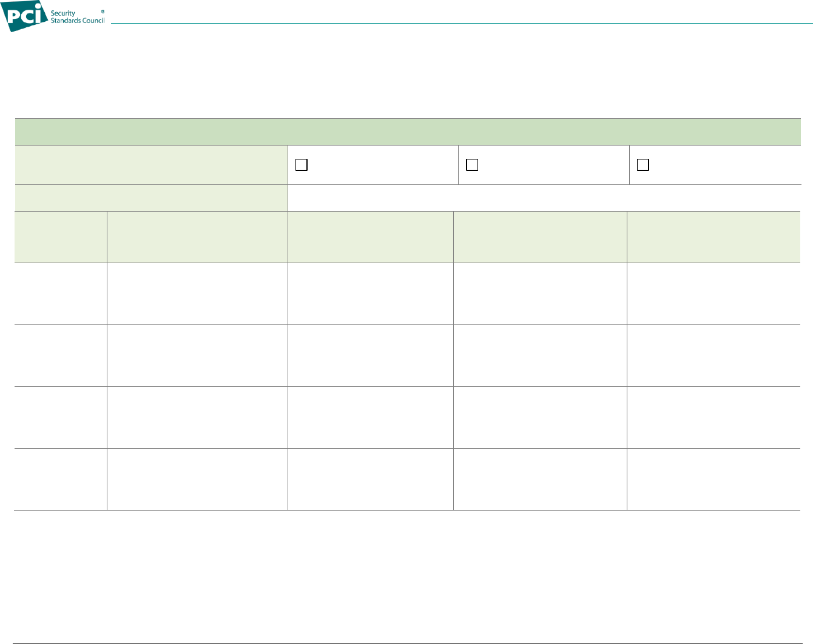
Task: Click the light green label cell left of the wide white field
Action: (x=151, y=198)
